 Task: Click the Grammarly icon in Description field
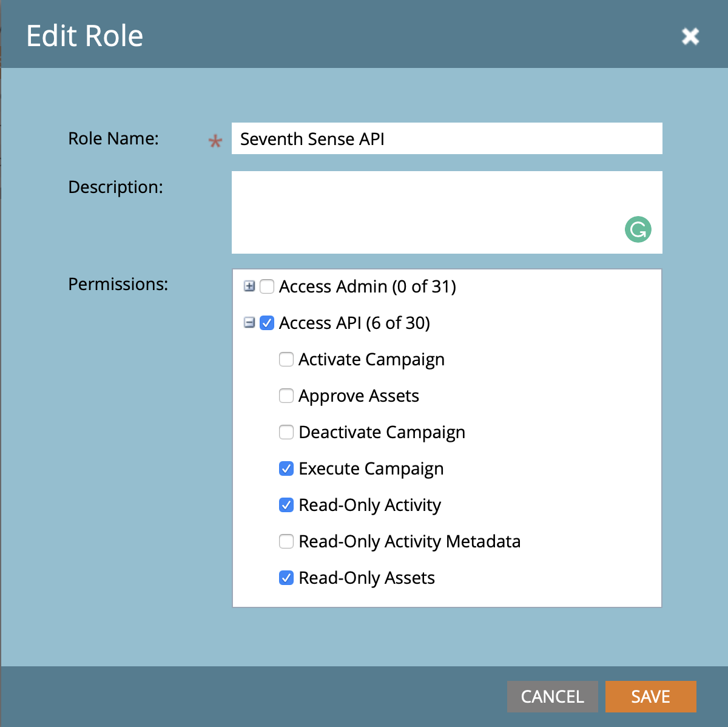click(x=638, y=229)
